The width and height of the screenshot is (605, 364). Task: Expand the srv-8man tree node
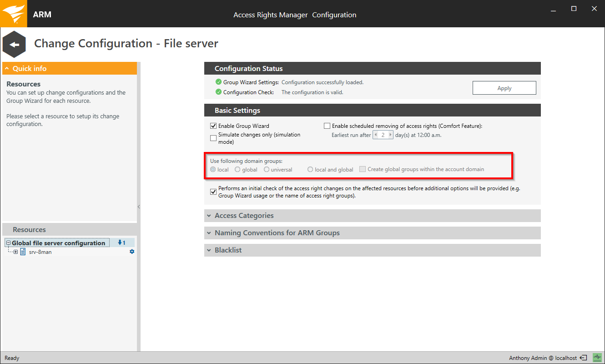(16, 252)
